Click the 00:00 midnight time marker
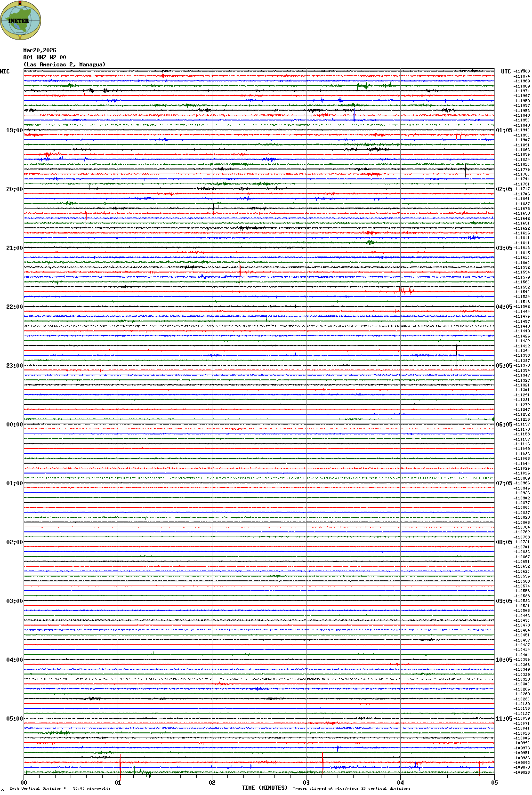This screenshot has height=795, width=532. (14, 425)
